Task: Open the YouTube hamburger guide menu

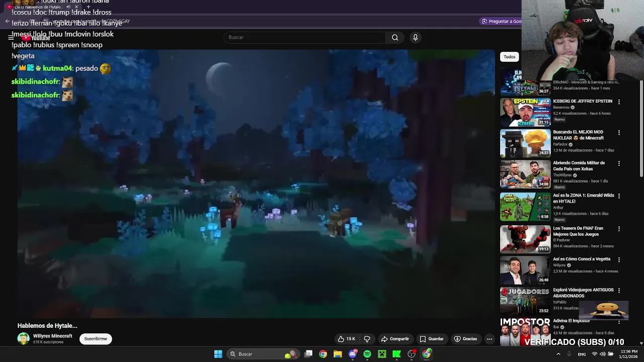Action: (11, 38)
